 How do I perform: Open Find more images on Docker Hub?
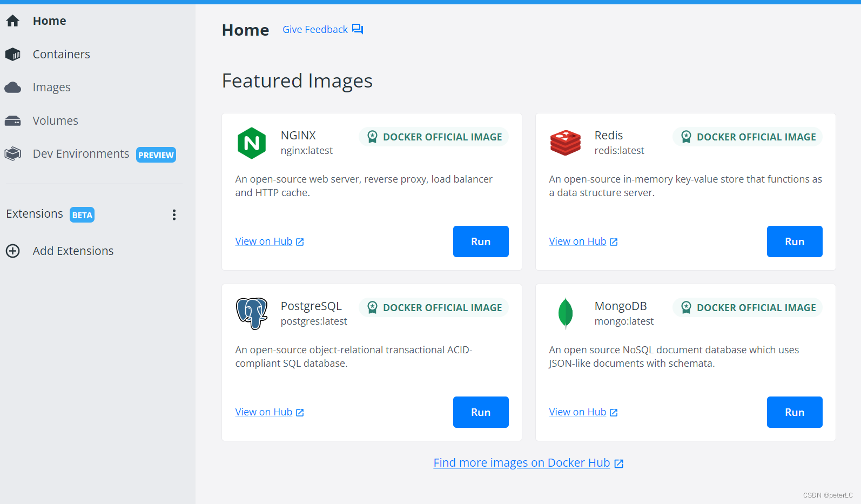pos(522,463)
